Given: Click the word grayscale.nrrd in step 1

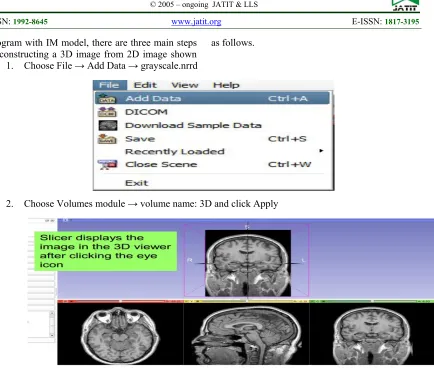Looking at the screenshot, I should [x=169, y=66].
